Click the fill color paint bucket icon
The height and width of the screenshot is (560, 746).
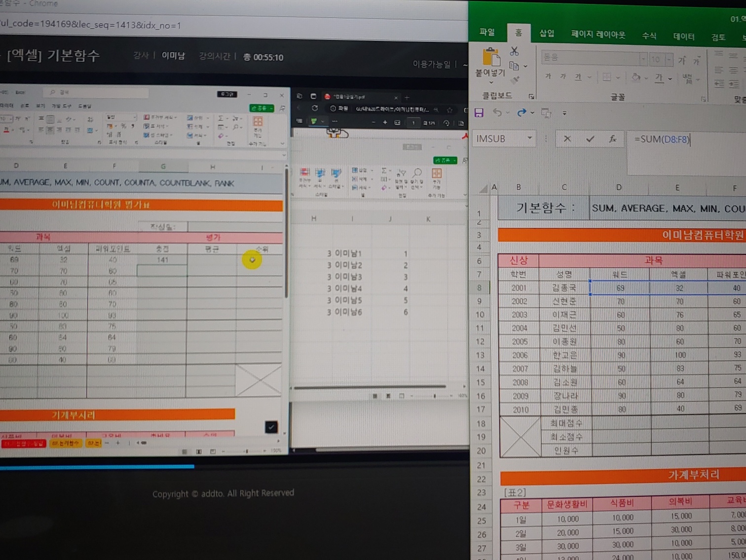636,77
